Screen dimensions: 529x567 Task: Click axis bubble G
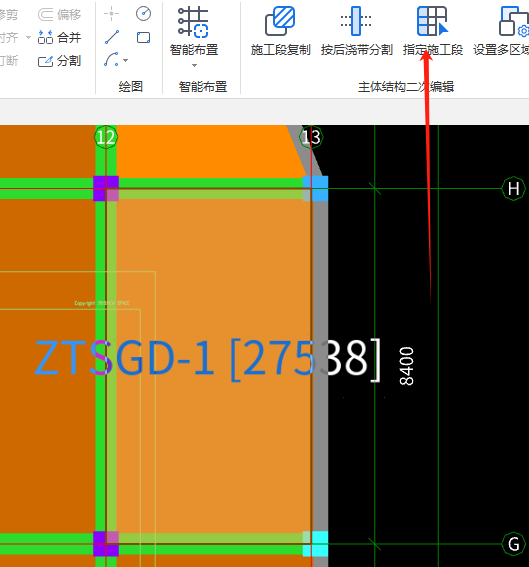click(513, 544)
